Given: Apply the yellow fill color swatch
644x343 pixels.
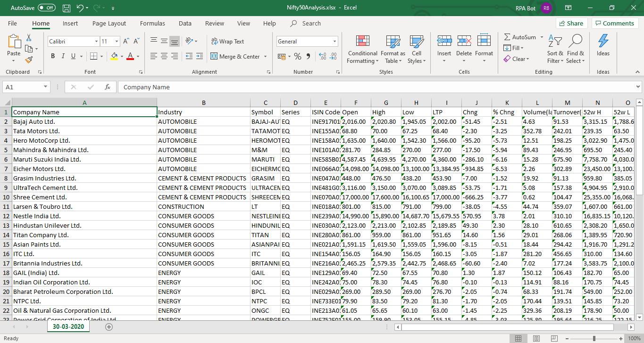Looking at the screenshot, I should (x=114, y=56).
